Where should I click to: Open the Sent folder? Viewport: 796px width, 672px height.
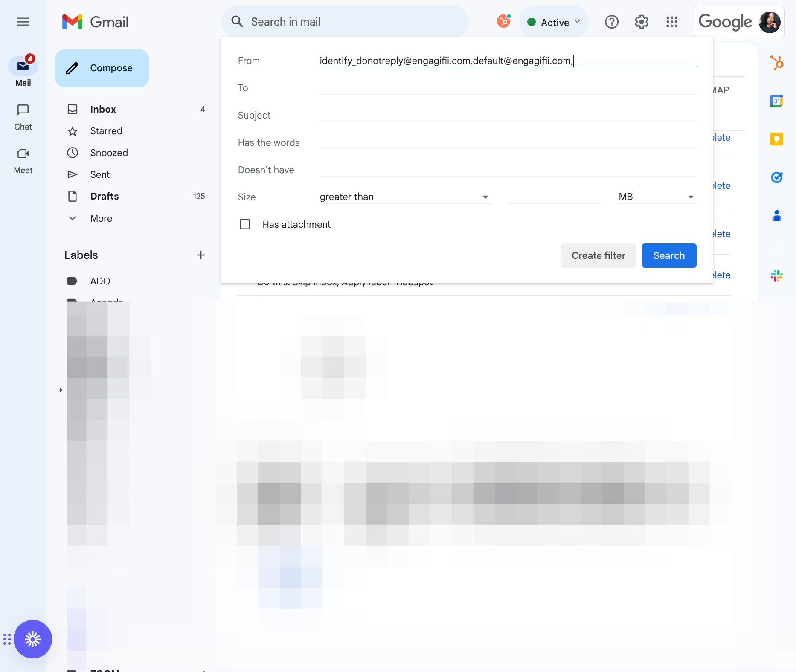pyautogui.click(x=137, y=174)
